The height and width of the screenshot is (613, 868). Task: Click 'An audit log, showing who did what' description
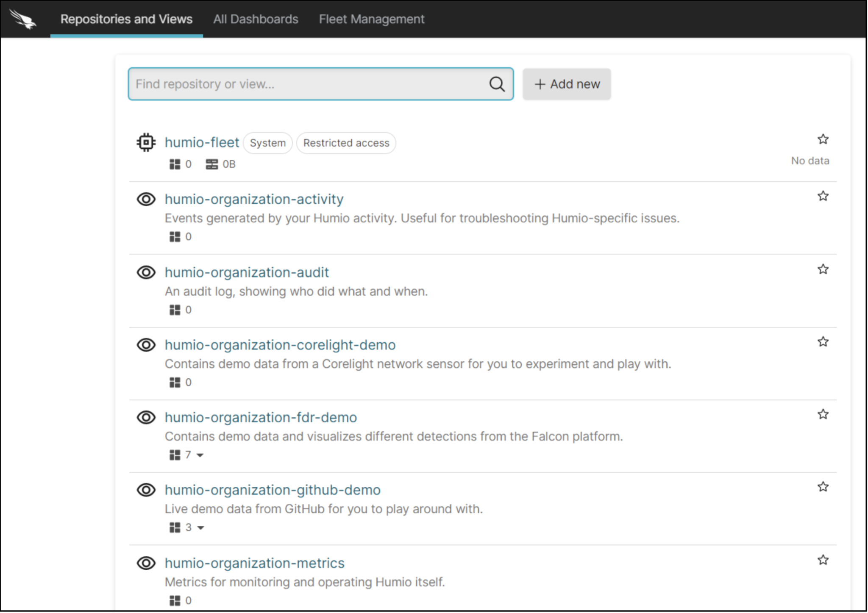coord(296,292)
